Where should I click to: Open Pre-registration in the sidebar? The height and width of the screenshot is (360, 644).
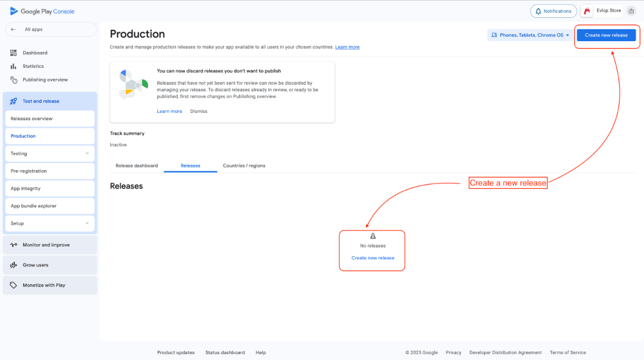[x=49, y=171]
